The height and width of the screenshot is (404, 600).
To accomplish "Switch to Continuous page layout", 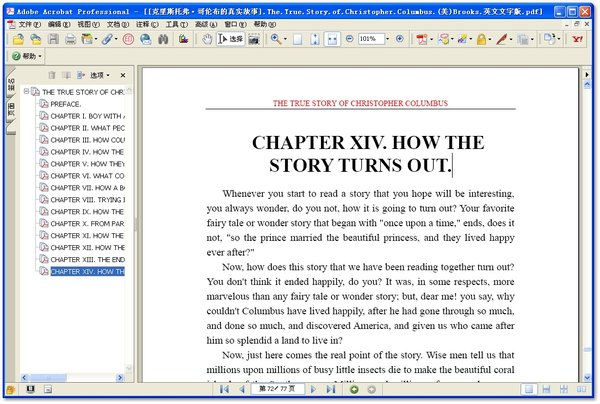I will (546, 389).
